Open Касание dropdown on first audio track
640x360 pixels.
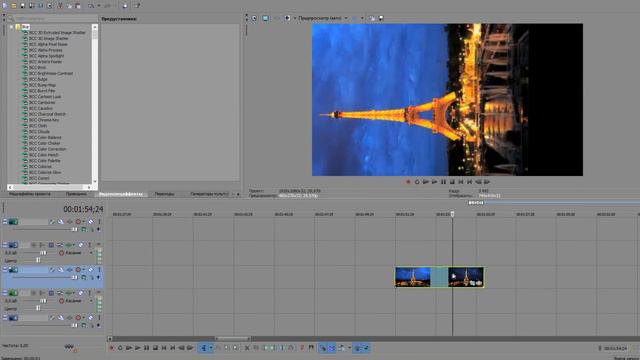[x=91, y=253]
